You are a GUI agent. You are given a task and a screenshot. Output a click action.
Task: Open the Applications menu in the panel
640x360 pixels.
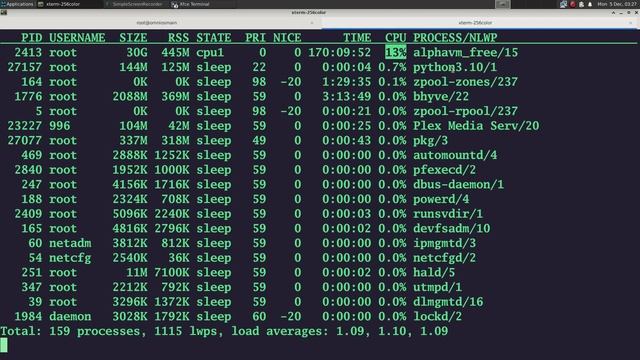pos(17,4)
